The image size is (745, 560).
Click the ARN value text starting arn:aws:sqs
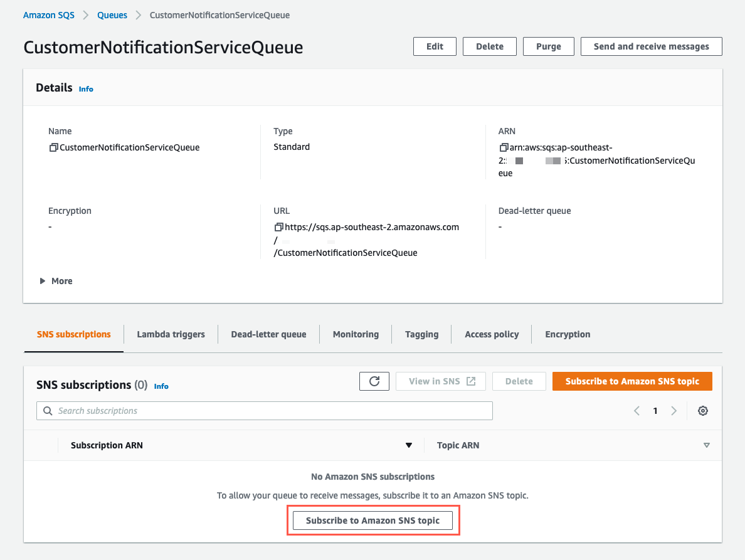pyautogui.click(x=597, y=161)
